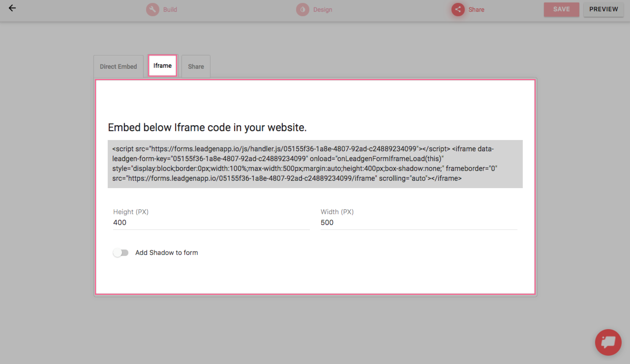Switch to the Direct Embed tab
The height and width of the screenshot is (364, 630).
(x=119, y=66)
